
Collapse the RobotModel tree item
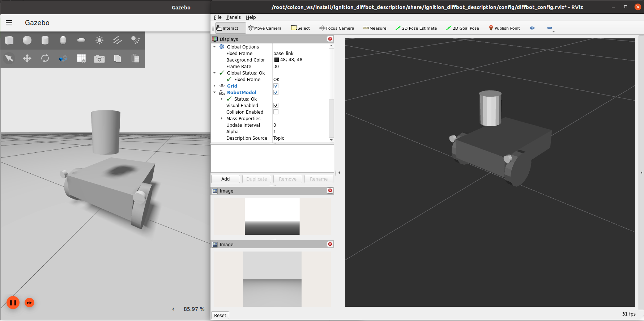214,93
